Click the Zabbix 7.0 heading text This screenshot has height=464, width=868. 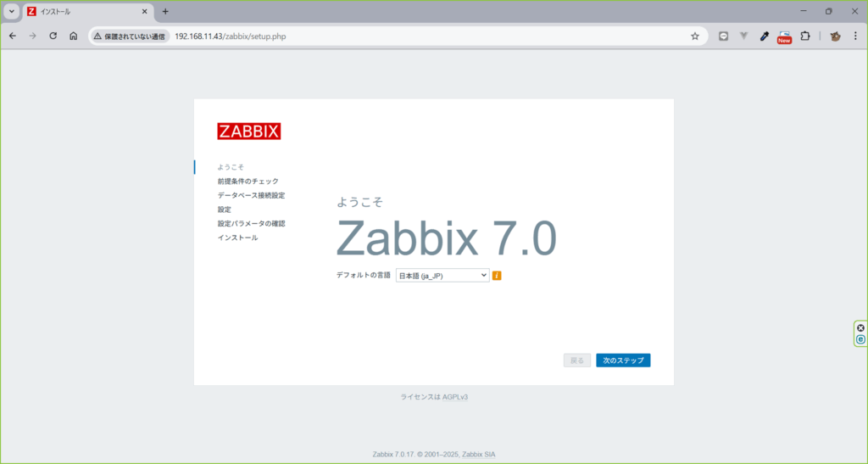tap(446, 238)
